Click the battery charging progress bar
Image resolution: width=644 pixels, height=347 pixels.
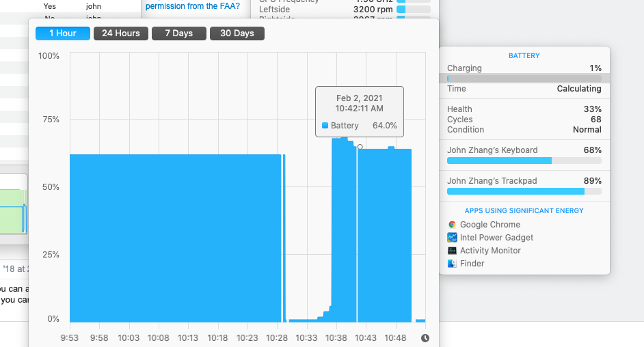[x=524, y=79]
